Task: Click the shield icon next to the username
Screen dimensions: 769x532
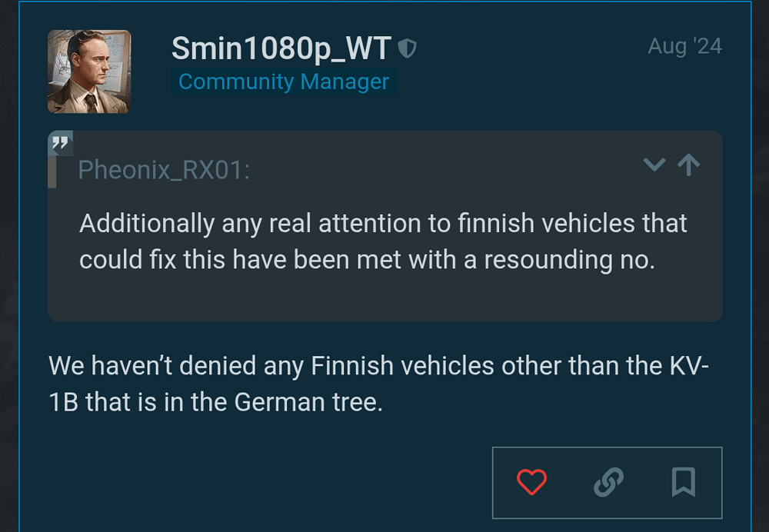Action: tap(408, 46)
